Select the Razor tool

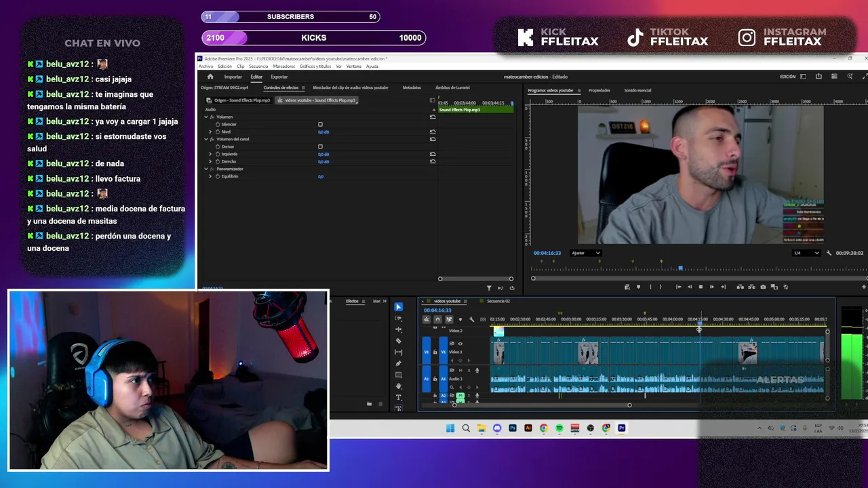pyautogui.click(x=398, y=341)
